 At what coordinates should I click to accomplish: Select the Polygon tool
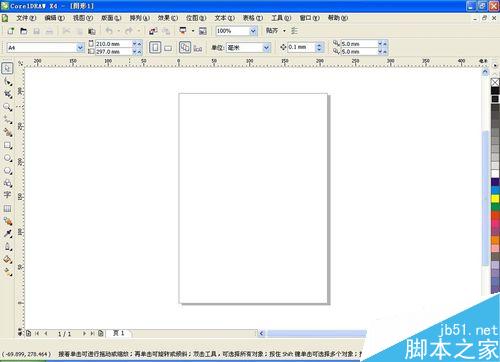pyautogui.click(x=7, y=171)
